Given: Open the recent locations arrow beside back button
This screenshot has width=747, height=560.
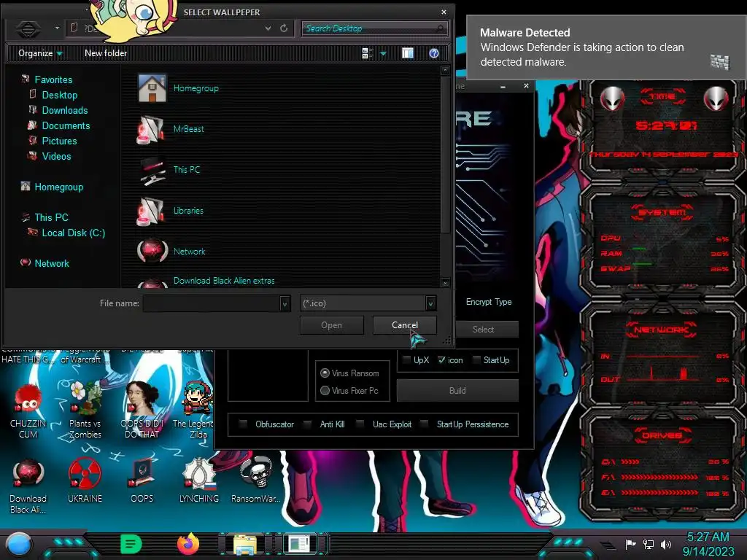Looking at the screenshot, I should pos(57,28).
